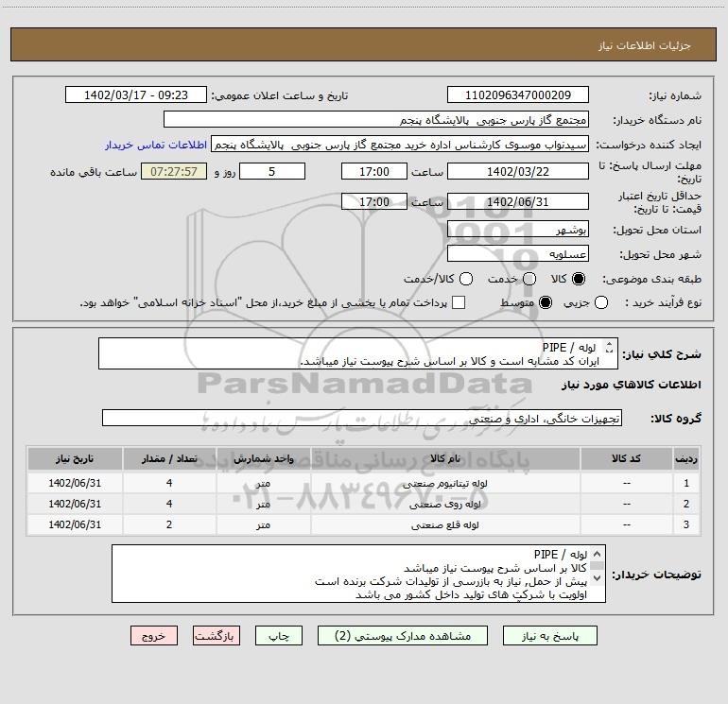Click up arrow of توضیحات خریدار scrollbar
Screen dimensions: 728x704
click(x=598, y=554)
